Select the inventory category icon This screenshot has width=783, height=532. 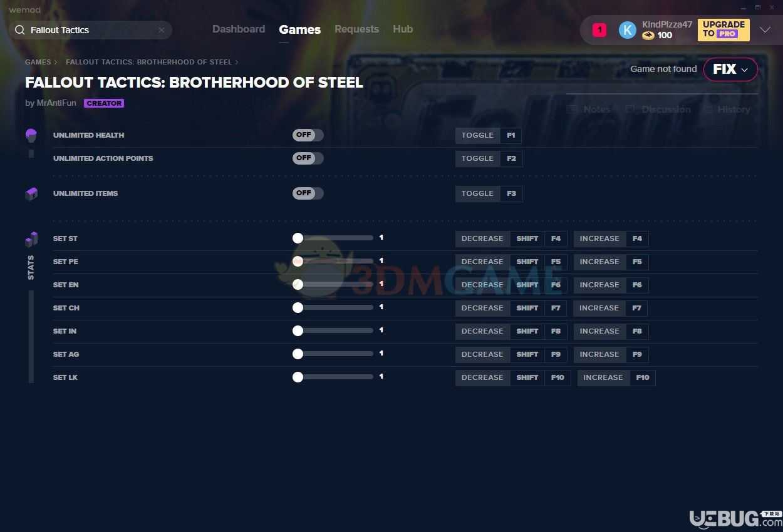click(31, 194)
